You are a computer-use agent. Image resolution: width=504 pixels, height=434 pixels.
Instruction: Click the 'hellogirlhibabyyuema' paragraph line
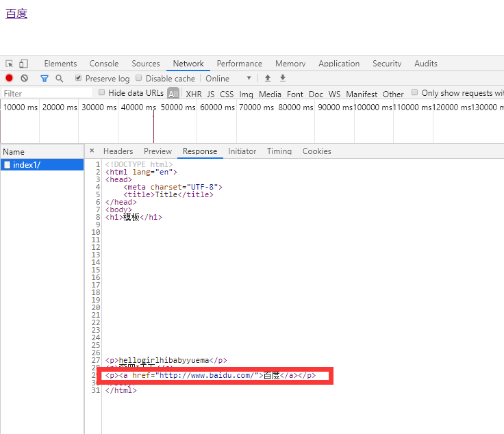click(x=166, y=361)
